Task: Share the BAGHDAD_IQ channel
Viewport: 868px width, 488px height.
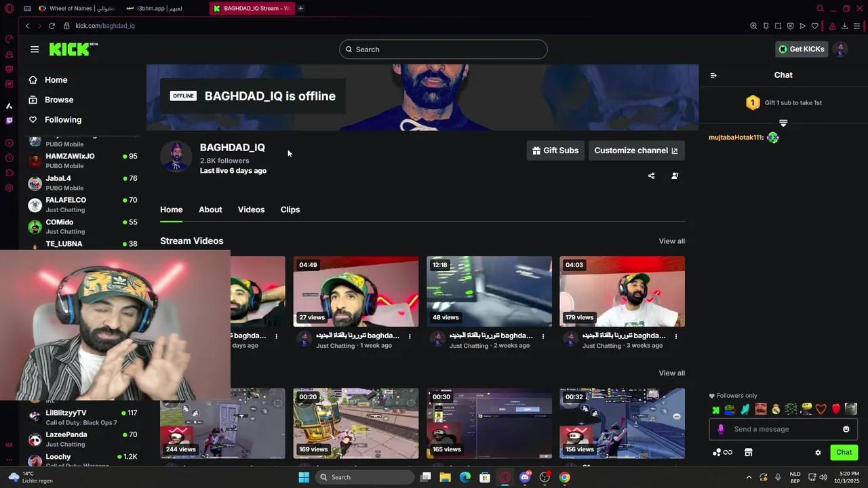Action: coord(651,176)
